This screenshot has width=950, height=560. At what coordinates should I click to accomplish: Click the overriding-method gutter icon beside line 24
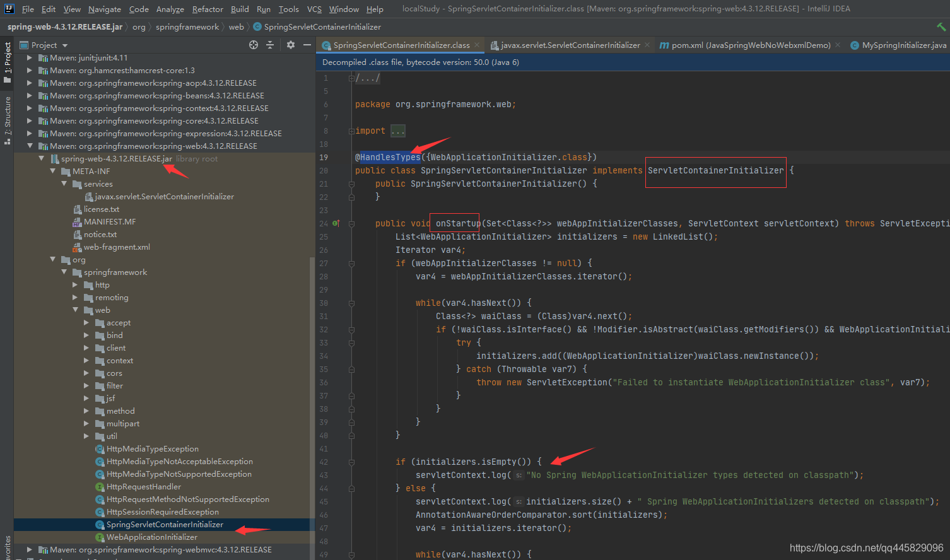coord(335,223)
